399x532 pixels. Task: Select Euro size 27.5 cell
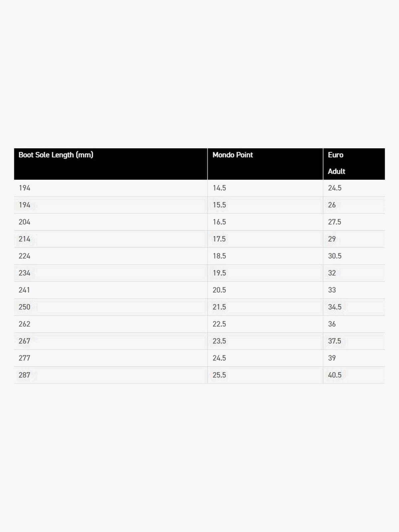tap(334, 222)
